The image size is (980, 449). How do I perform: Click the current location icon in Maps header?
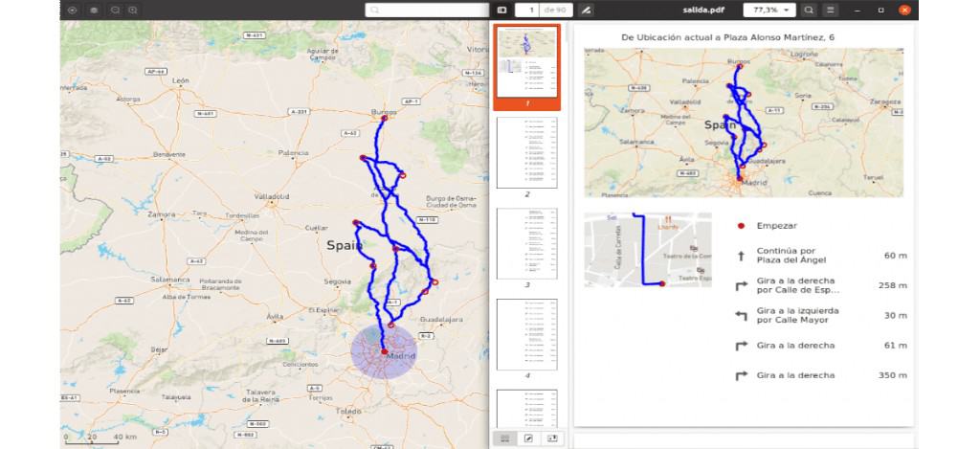[x=73, y=10]
